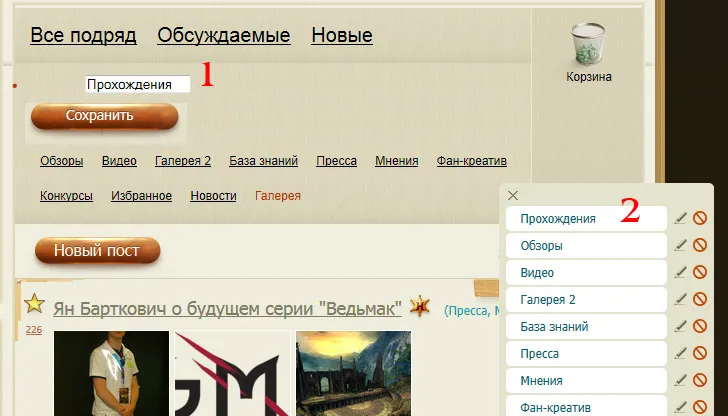
Task: Switch to the Обсуждаемые tab
Action: point(224,36)
